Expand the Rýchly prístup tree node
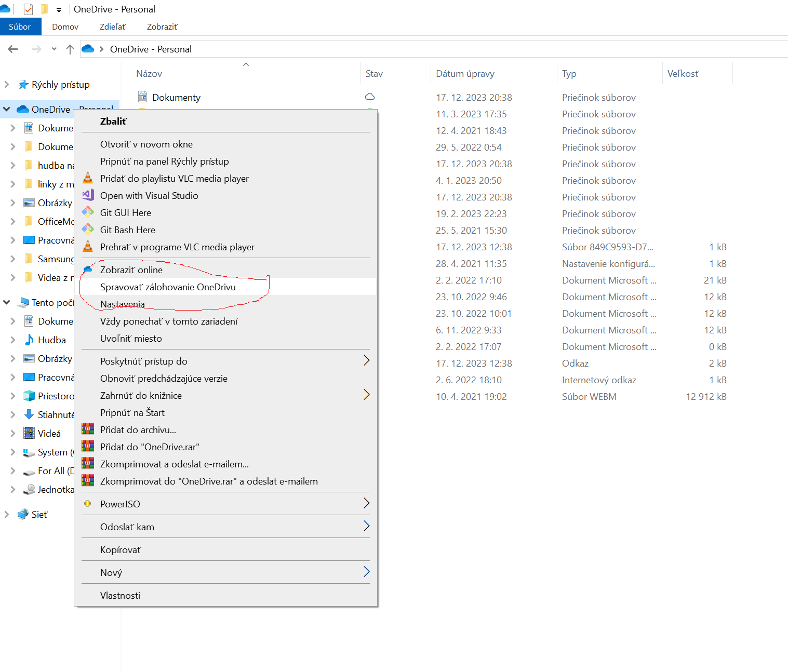788x672 pixels. tap(7, 84)
